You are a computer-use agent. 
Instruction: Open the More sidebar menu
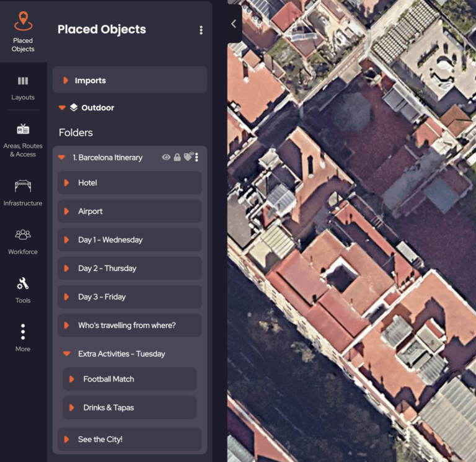point(23,338)
